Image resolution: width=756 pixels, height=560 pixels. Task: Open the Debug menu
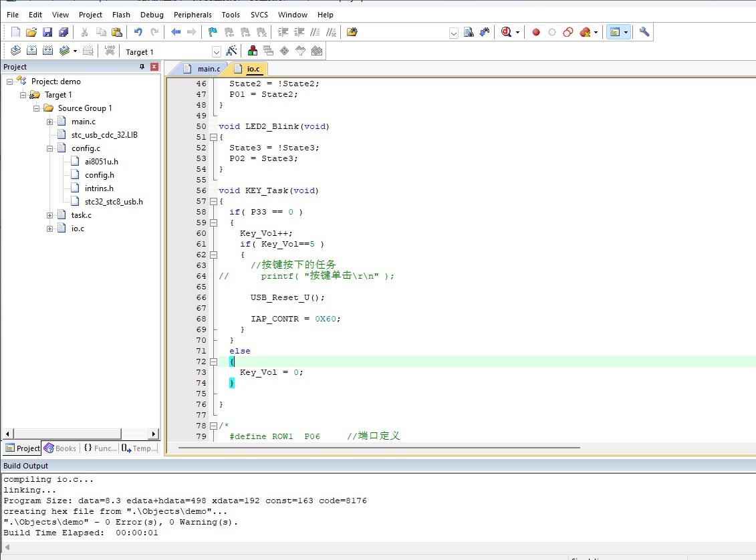click(152, 15)
